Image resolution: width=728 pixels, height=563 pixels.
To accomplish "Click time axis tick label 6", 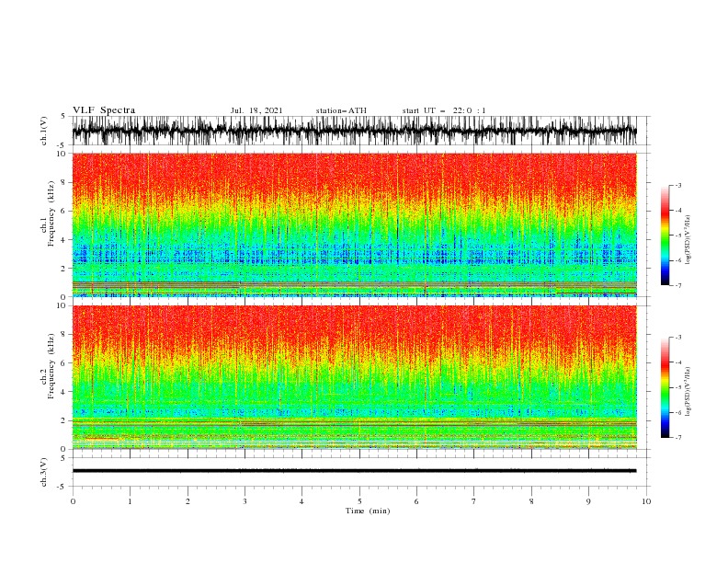I will (x=416, y=501).
